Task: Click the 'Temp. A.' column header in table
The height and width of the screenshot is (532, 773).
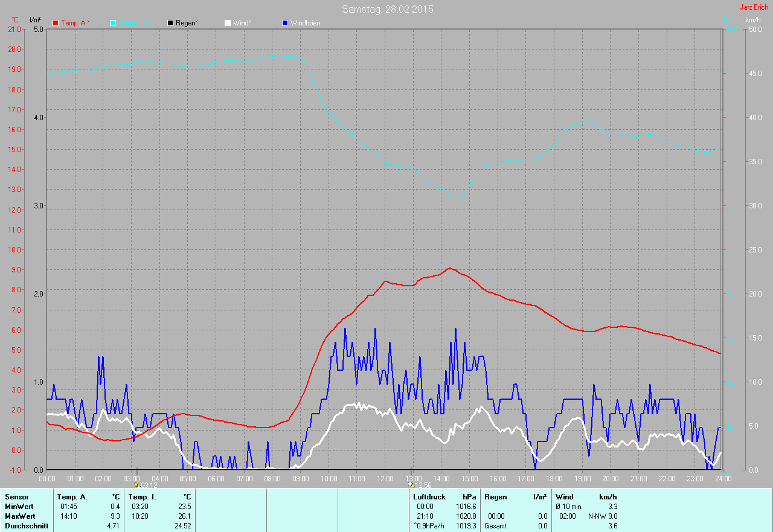Action: (72, 497)
